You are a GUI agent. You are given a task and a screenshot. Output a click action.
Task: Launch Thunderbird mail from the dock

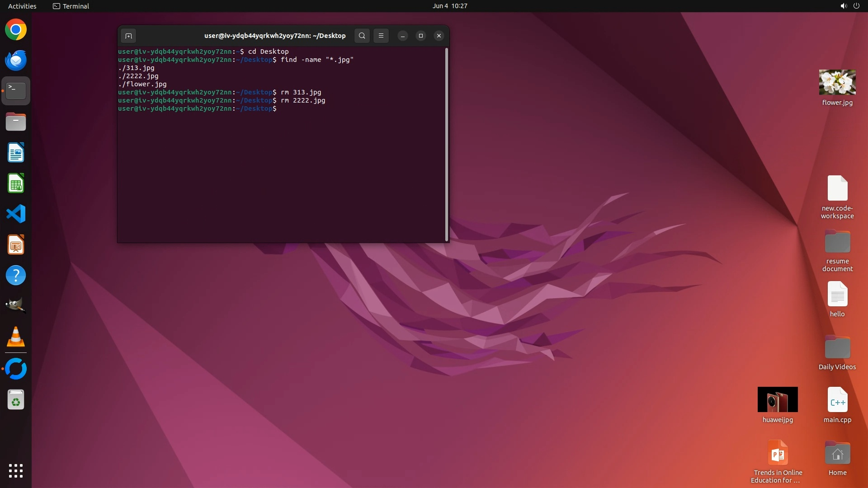pyautogui.click(x=16, y=61)
